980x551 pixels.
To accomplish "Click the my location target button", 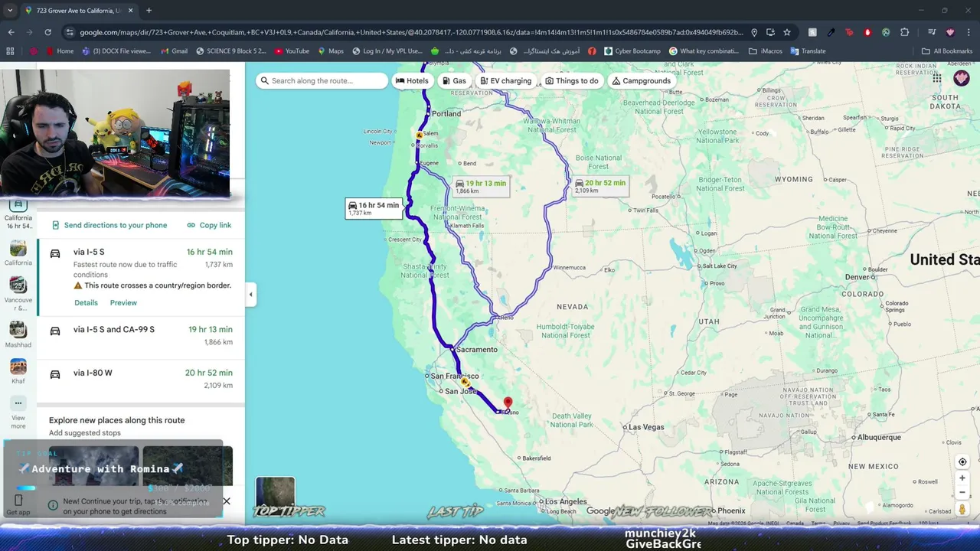I will (x=962, y=461).
